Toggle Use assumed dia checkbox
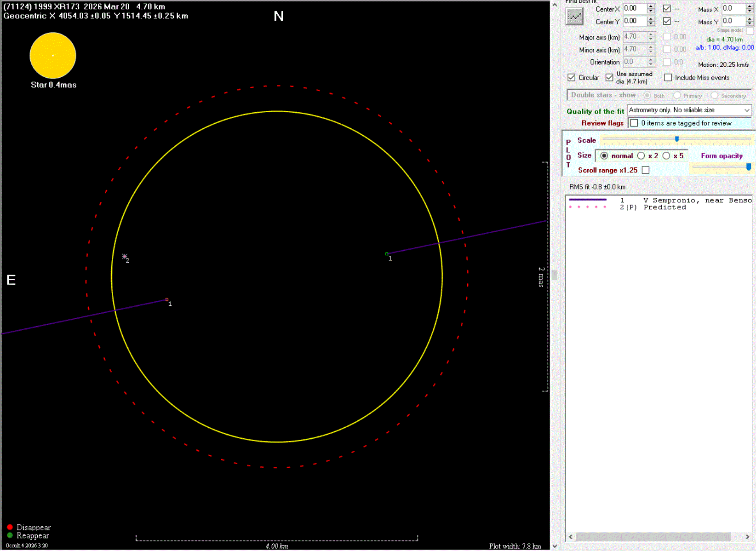Image resolution: width=756 pixels, height=551 pixels. pyautogui.click(x=609, y=78)
